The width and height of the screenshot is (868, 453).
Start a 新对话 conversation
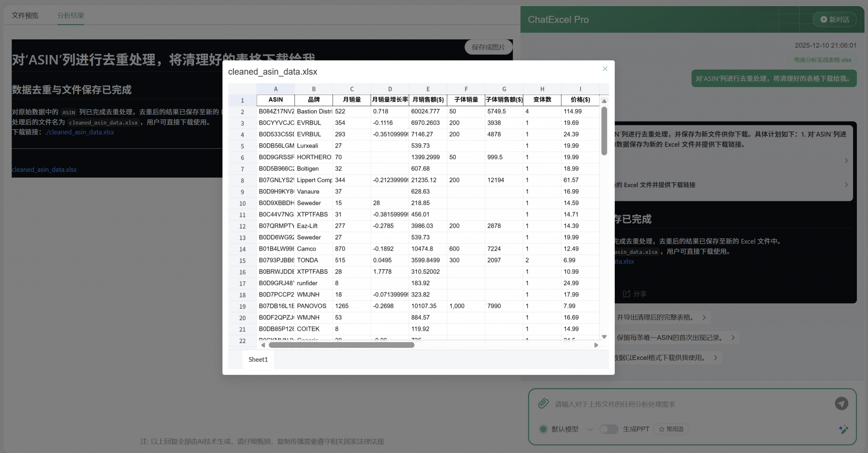coord(834,19)
